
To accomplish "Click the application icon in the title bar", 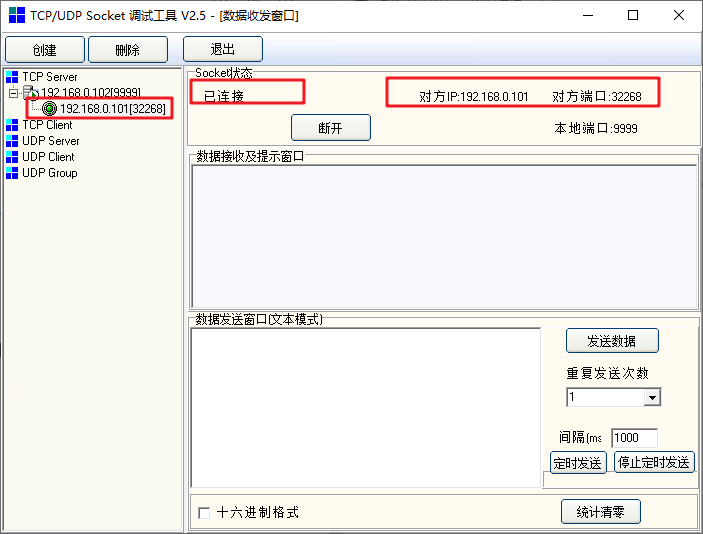I will pos(17,15).
